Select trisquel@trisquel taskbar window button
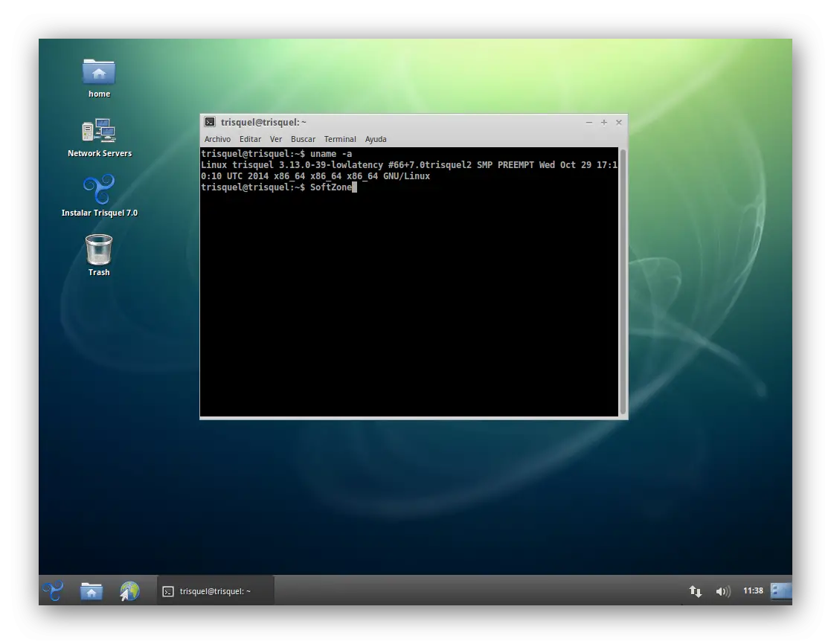Screen dimensions: 831x644 point(216,591)
